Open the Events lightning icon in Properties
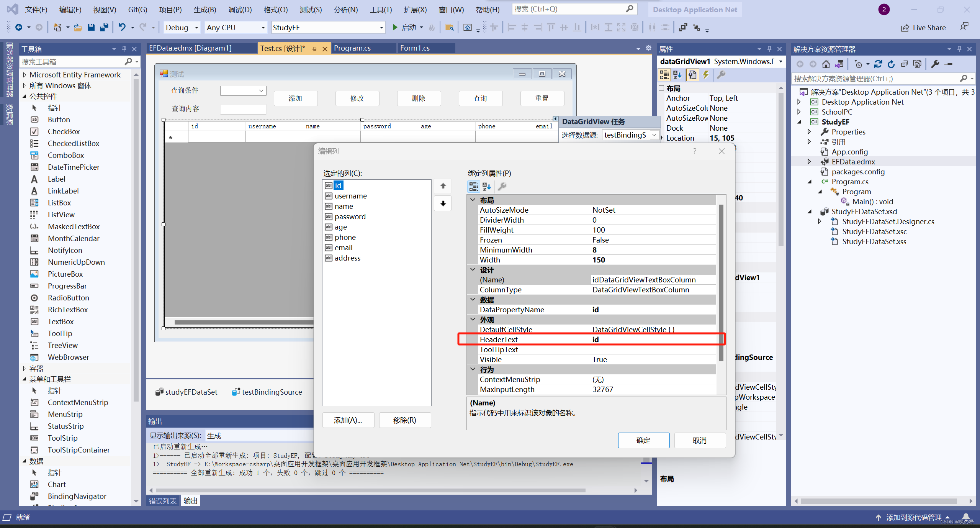Screen dimensions: 980x528 click(706, 75)
